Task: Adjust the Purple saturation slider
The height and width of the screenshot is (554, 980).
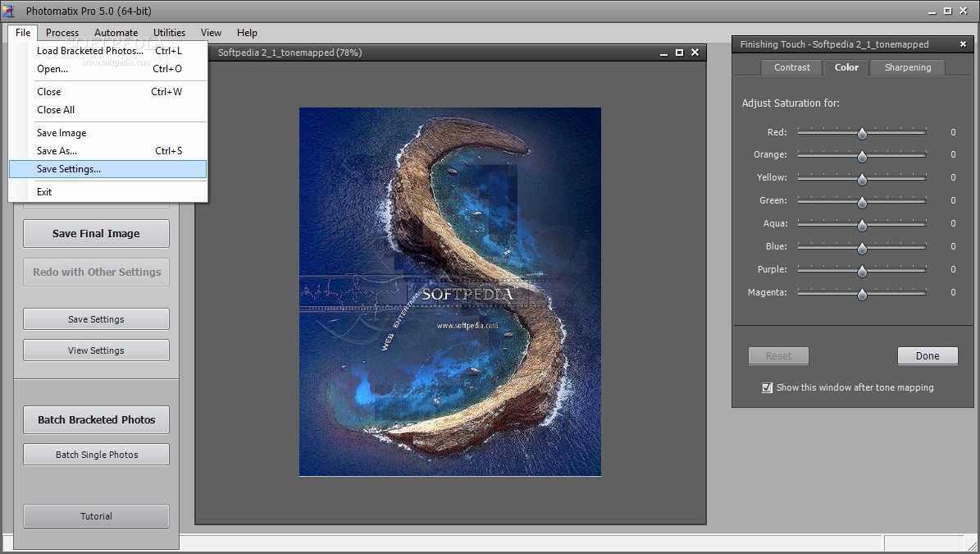Action: (862, 270)
